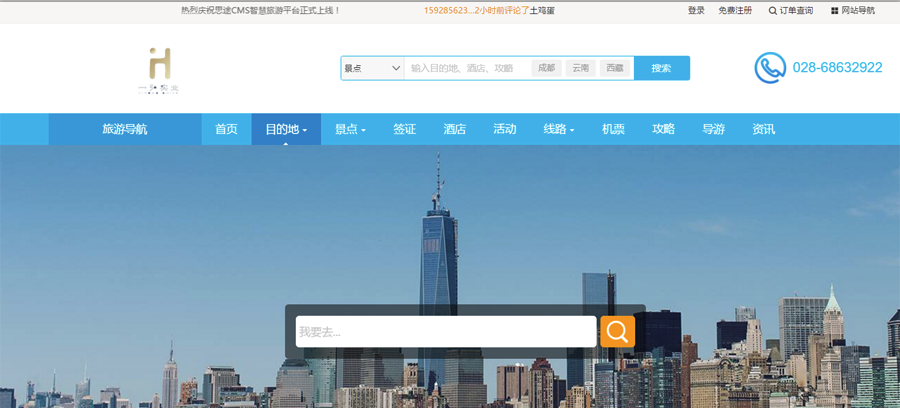Click the orange magnifier search button
900x408 pixels.
[617, 332]
